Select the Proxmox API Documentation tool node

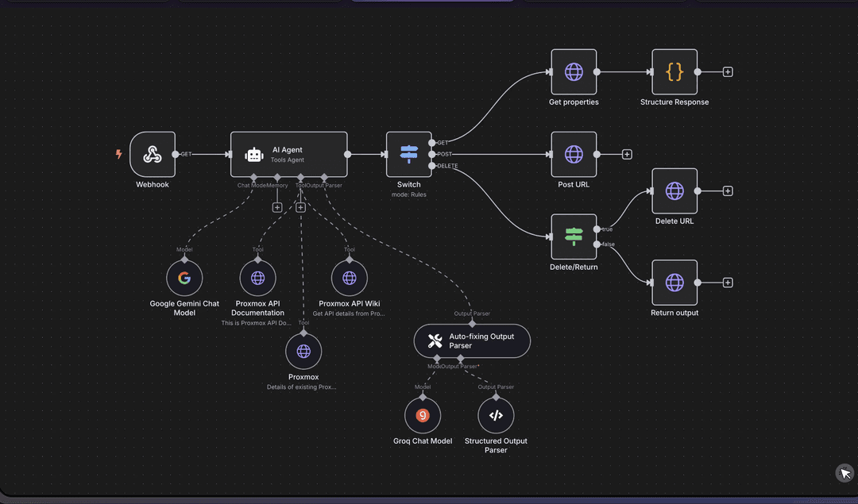[x=258, y=279]
